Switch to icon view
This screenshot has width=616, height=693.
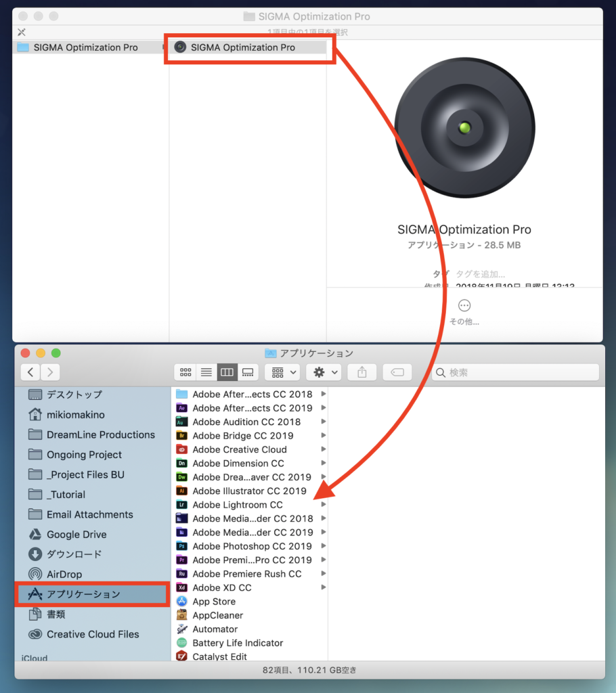(185, 372)
